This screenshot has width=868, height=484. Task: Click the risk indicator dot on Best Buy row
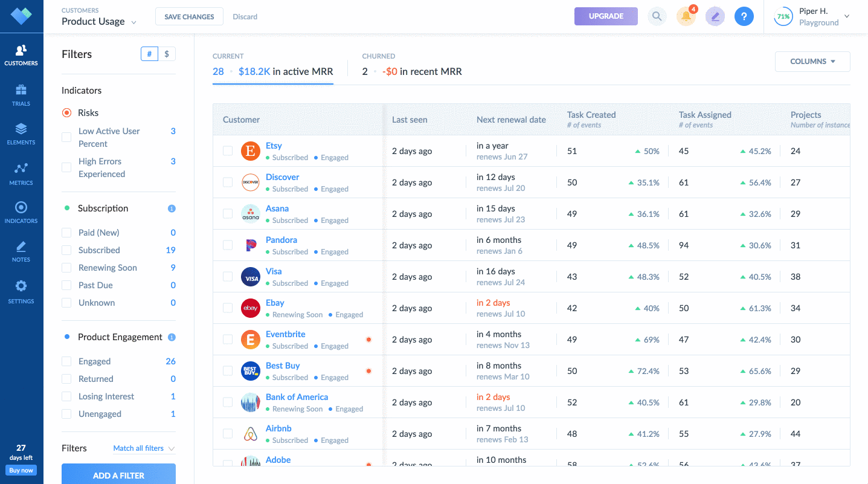click(x=368, y=371)
